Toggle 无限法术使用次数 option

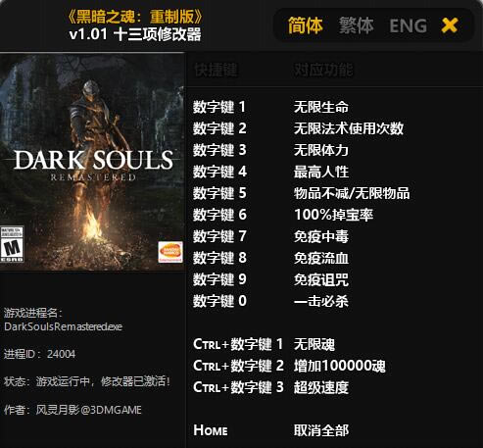point(349,128)
